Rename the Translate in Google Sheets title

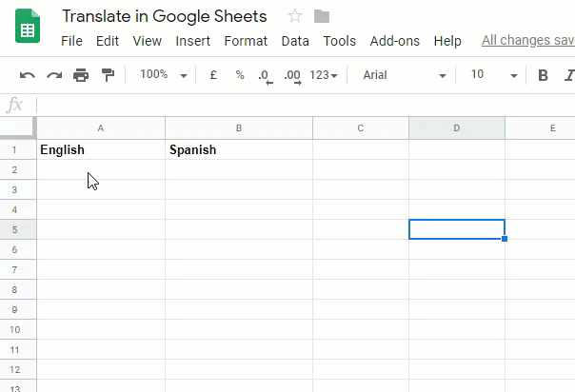click(x=165, y=16)
